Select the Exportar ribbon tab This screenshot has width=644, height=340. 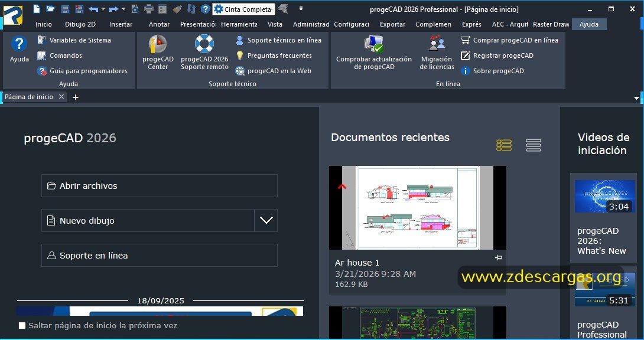click(x=392, y=24)
